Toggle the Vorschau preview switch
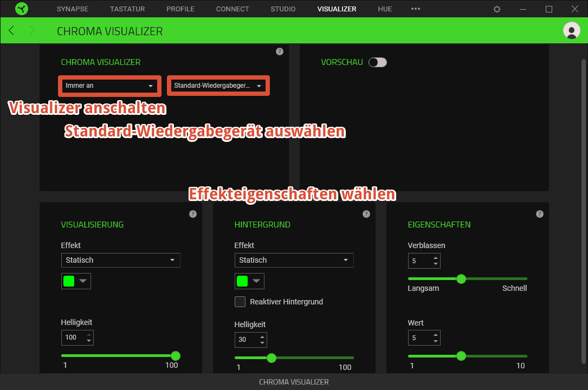 [x=378, y=62]
